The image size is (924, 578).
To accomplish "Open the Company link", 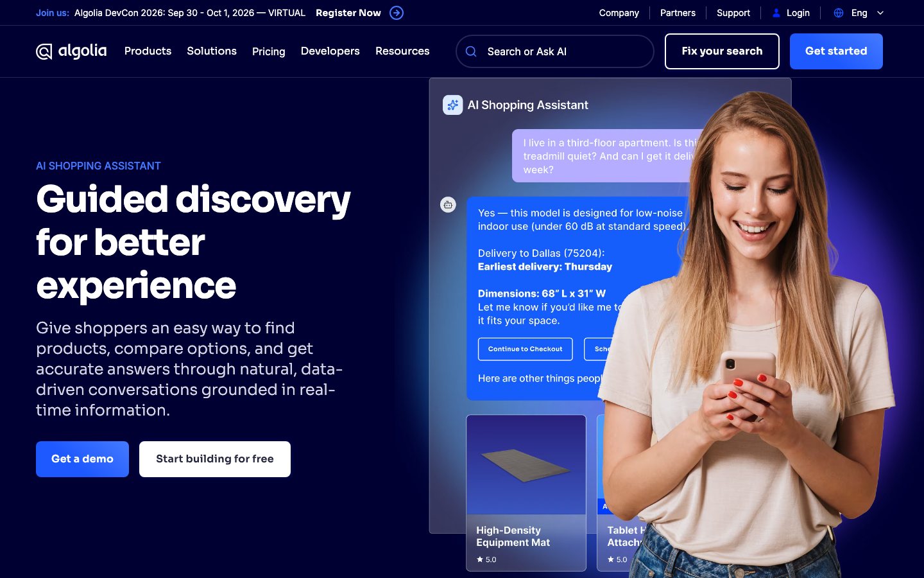I will pyautogui.click(x=619, y=13).
